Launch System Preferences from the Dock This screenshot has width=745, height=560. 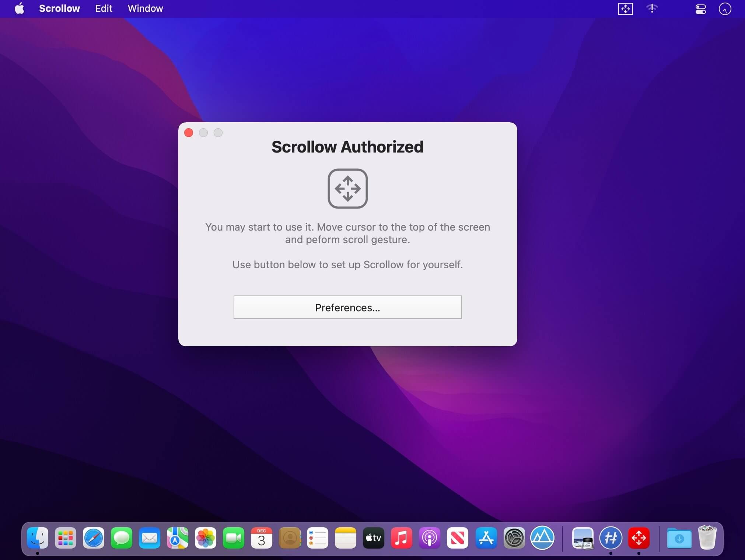(514, 538)
